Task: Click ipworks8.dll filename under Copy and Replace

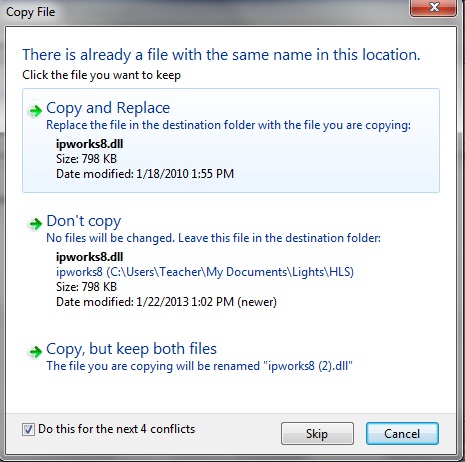Action: (89, 144)
